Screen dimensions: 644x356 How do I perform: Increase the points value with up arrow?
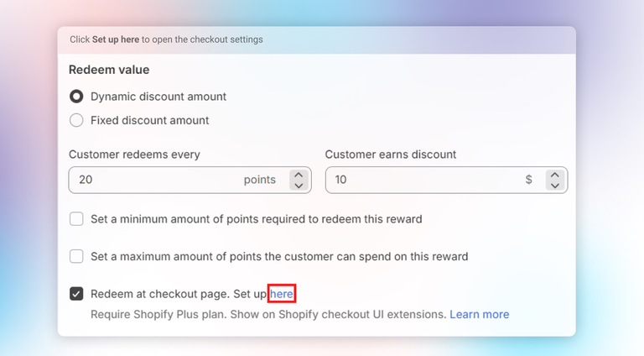[x=298, y=175]
